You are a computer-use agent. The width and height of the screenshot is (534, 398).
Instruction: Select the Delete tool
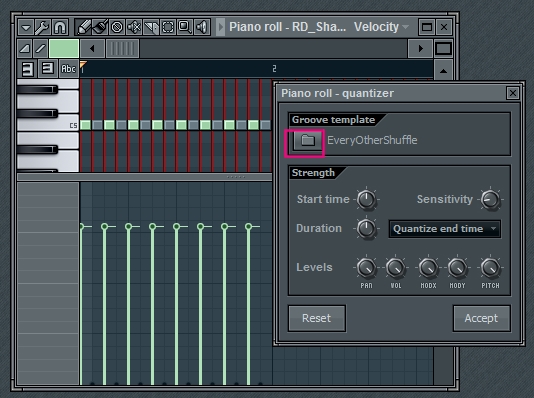coord(117,27)
